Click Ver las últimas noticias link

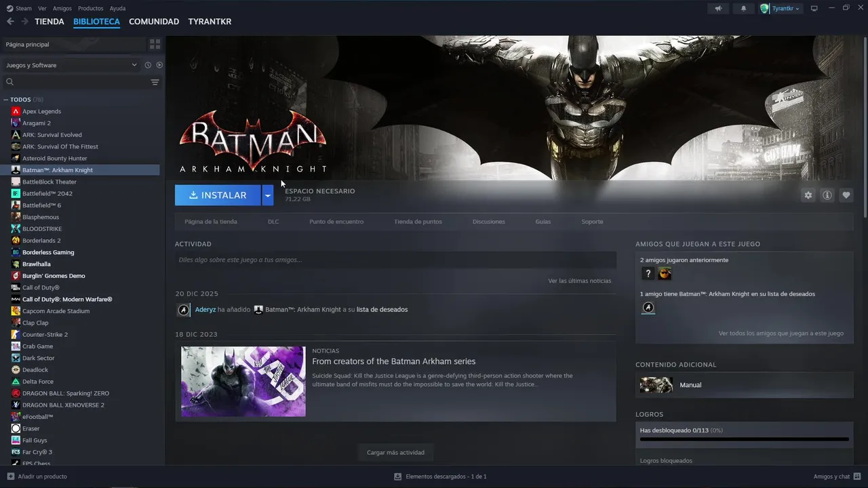[x=580, y=281]
